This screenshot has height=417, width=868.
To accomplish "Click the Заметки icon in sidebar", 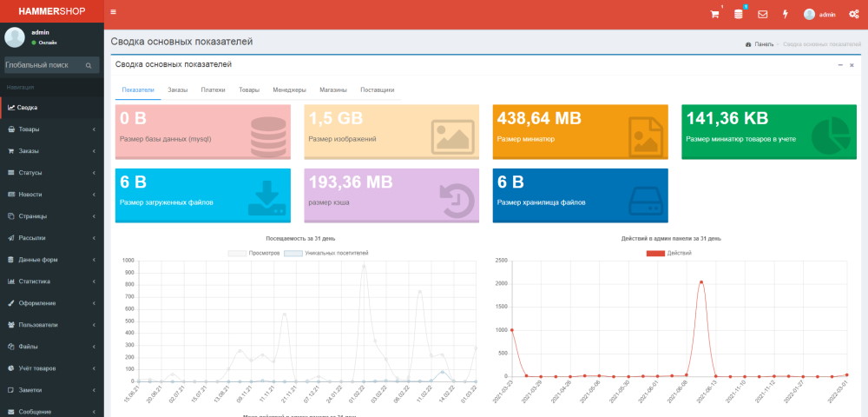I will 11,390.
